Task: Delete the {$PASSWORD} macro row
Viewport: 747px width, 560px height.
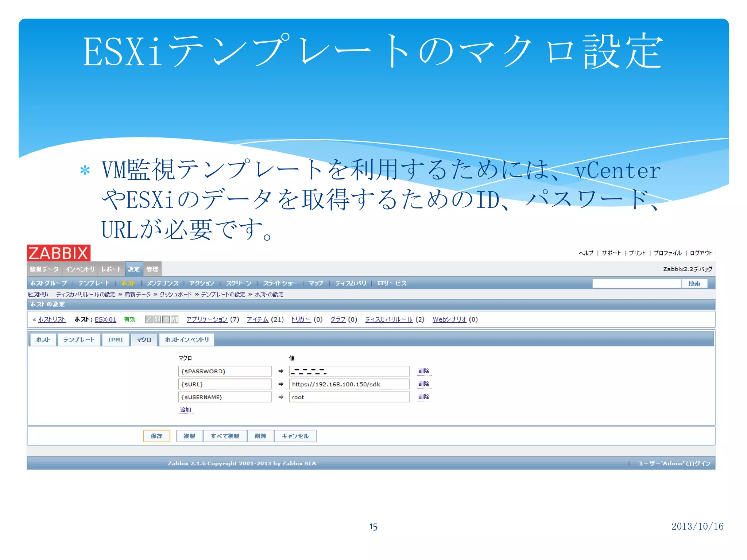Action: tap(424, 371)
